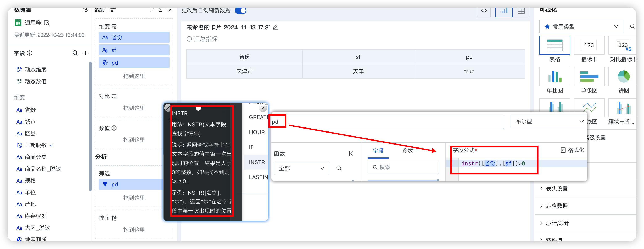Click the corner arrow icon in 绘制 header
The height and width of the screenshot is (249, 644).
coord(152,10)
